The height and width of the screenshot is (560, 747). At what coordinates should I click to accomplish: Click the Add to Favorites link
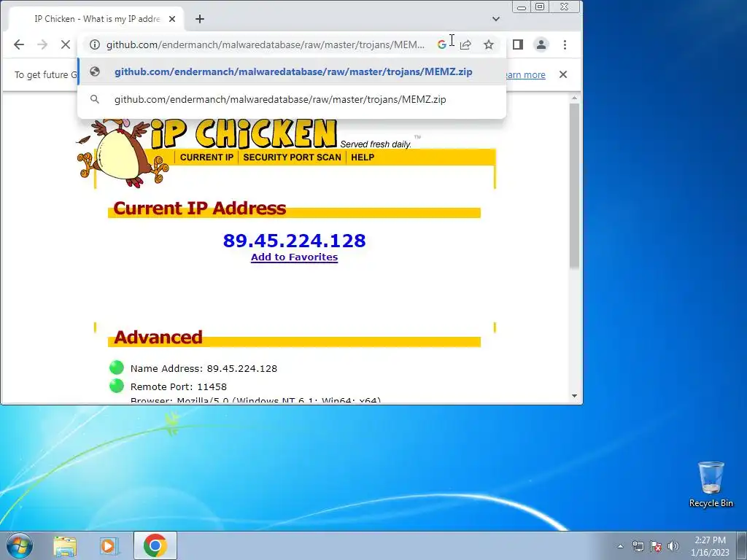coord(295,257)
